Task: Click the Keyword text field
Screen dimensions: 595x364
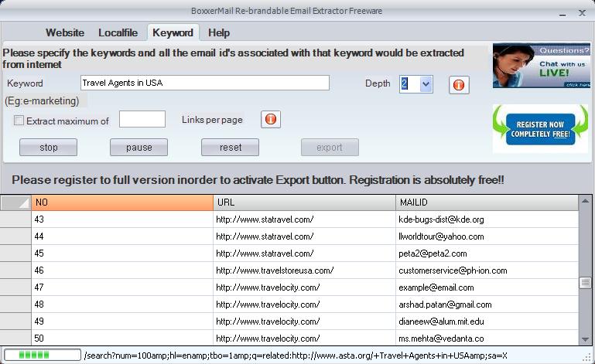Action: click(205, 83)
